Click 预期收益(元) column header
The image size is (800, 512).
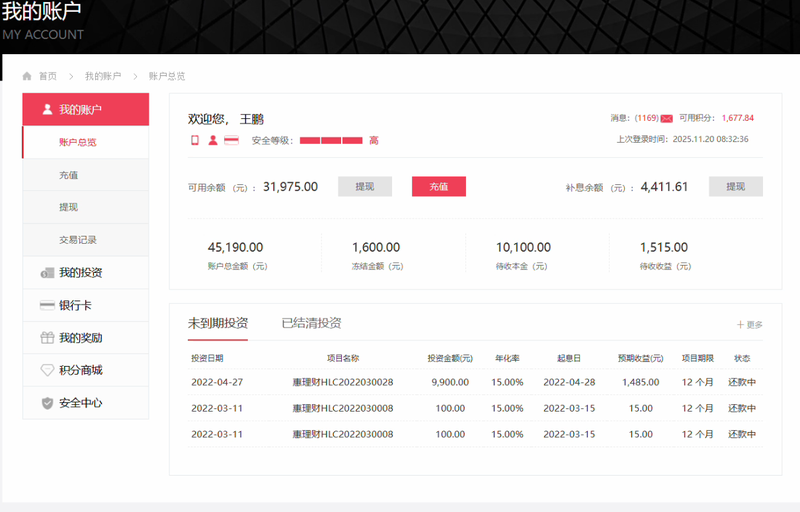(x=641, y=358)
